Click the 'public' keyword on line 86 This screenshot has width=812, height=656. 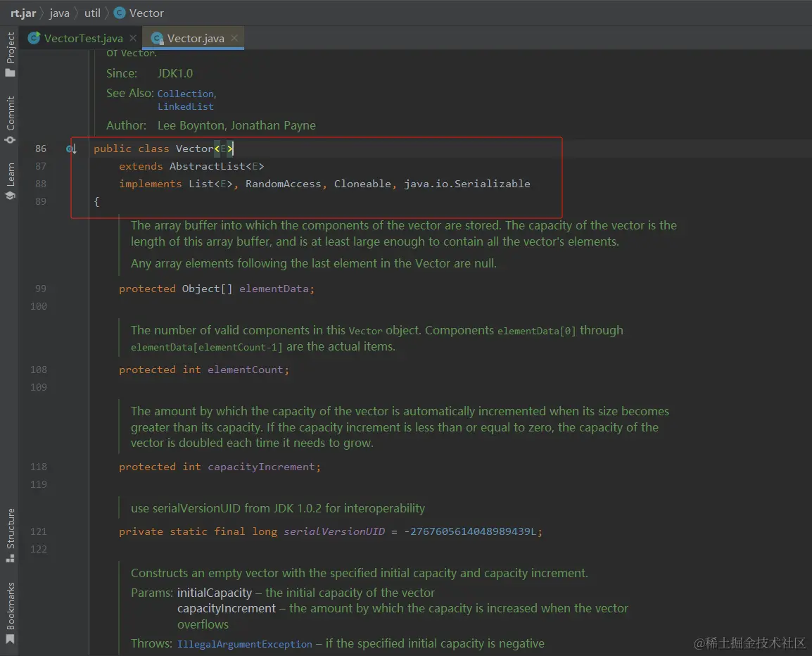click(x=113, y=149)
